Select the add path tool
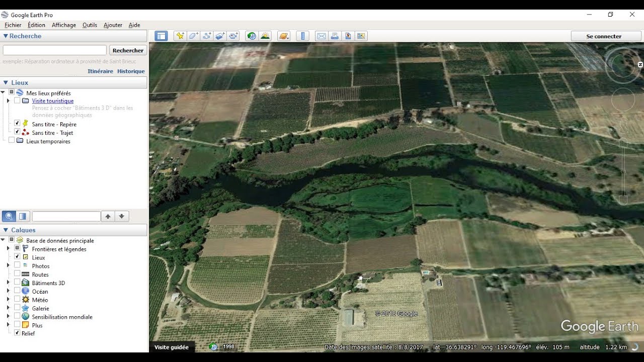The width and height of the screenshot is (644, 362). pos(207,36)
